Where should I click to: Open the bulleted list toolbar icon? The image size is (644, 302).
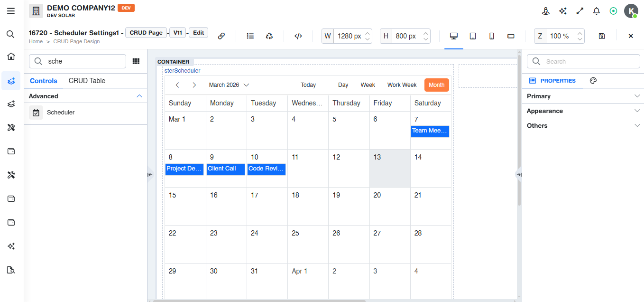coord(250,36)
